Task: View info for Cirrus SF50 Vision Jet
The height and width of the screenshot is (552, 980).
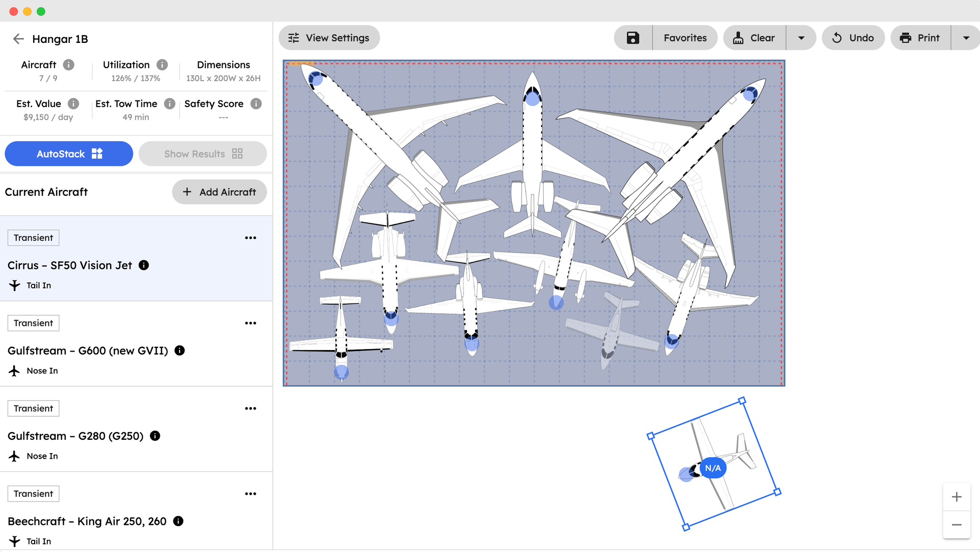Action: [144, 265]
